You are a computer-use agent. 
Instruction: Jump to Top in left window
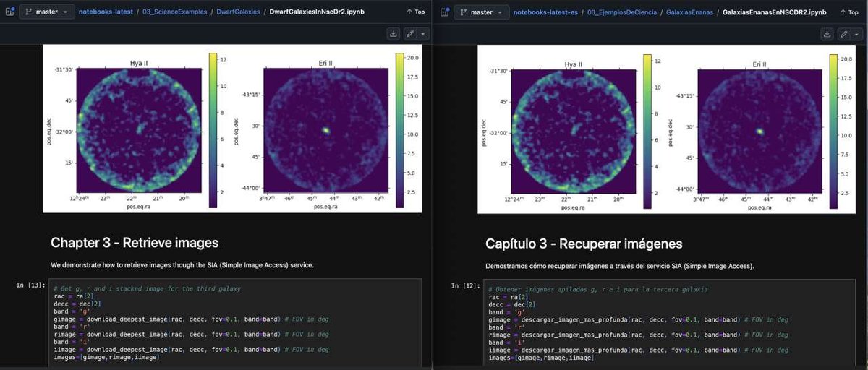(415, 12)
